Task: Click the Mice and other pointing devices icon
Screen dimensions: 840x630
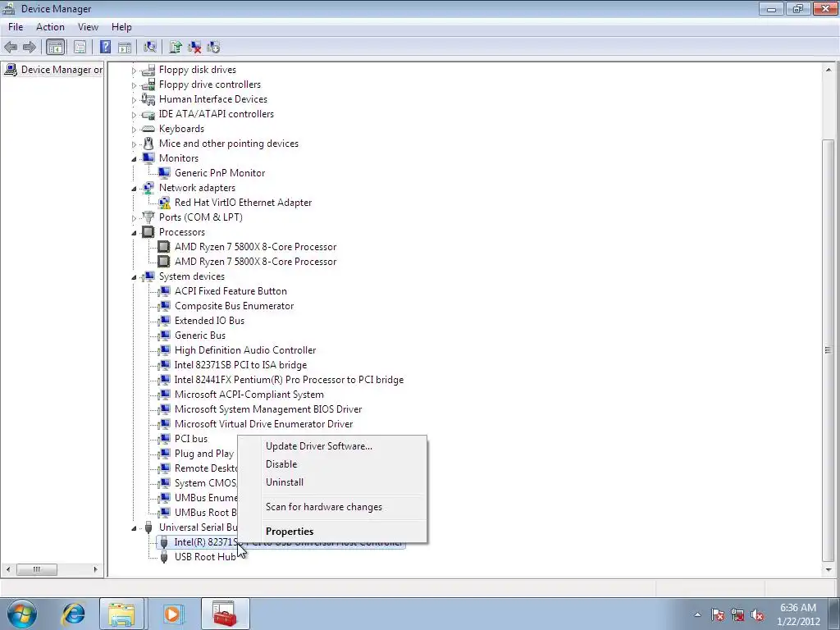Action: pyautogui.click(x=148, y=144)
